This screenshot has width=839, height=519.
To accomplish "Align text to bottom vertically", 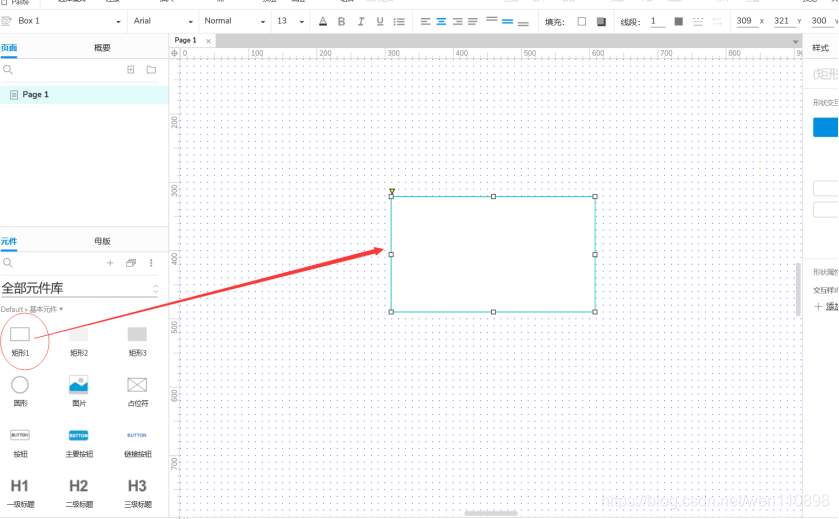I will click(x=523, y=23).
